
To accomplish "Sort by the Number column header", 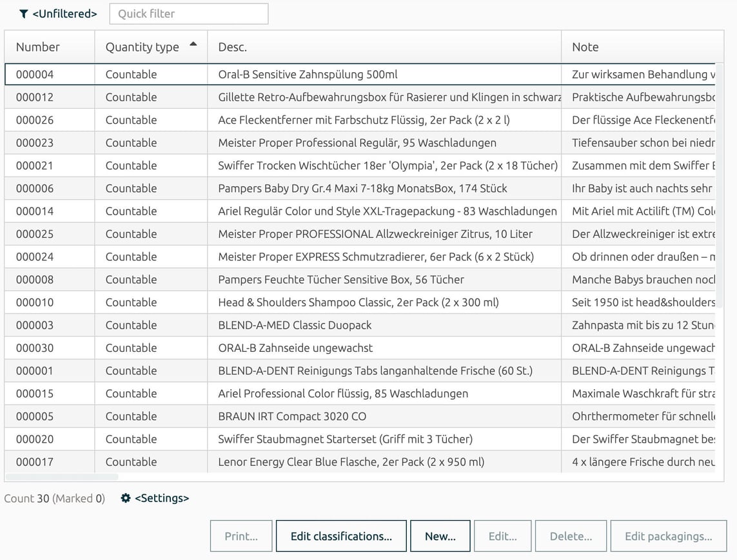I will pos(50,47).
